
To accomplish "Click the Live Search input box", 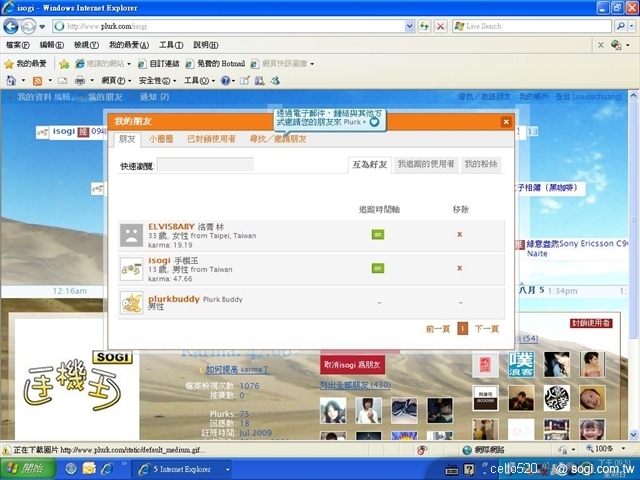I will pos(532,27).
